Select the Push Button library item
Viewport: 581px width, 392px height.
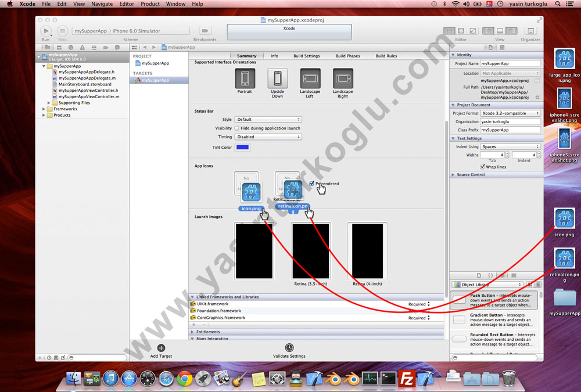point(493,300)
